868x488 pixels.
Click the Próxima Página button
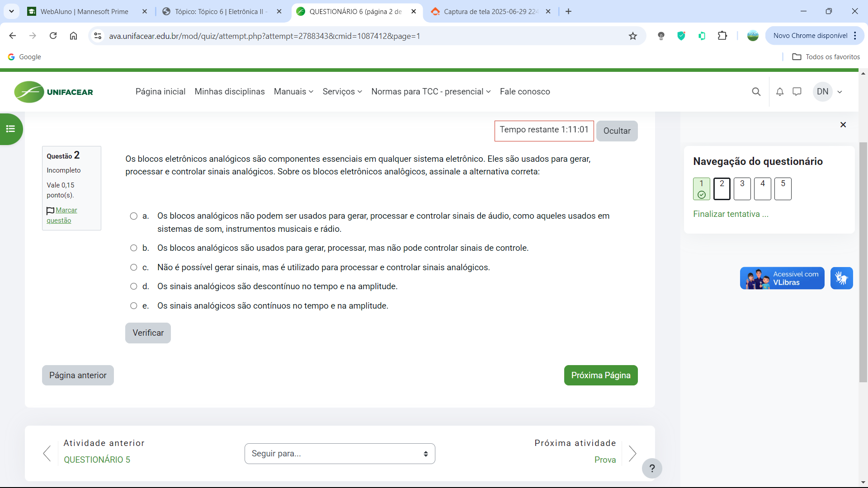pos(600,375)
